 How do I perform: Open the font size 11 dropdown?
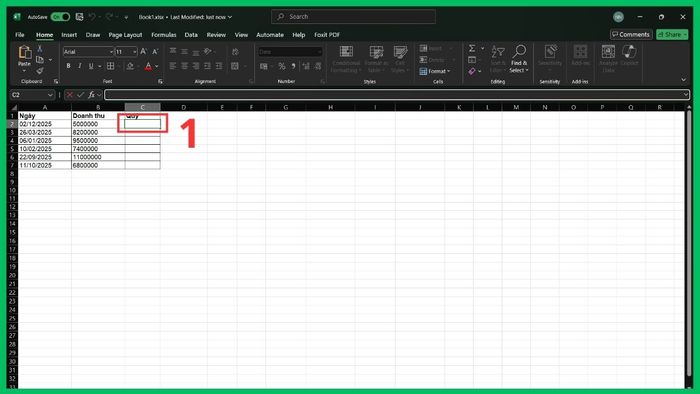tap(134, 52)
